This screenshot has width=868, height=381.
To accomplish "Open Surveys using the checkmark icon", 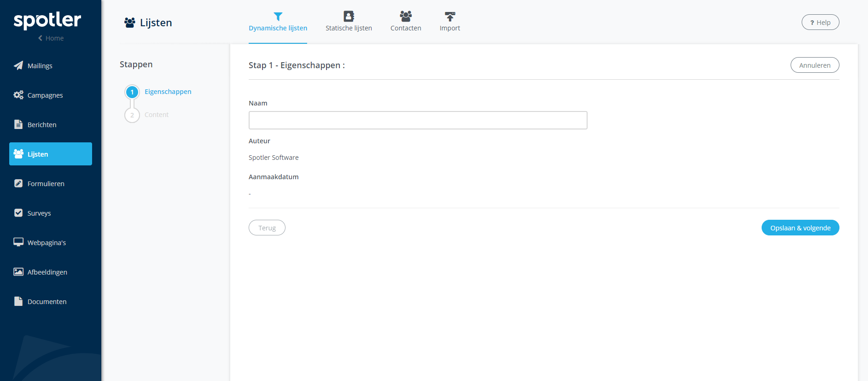I will [x=18, y=213].
